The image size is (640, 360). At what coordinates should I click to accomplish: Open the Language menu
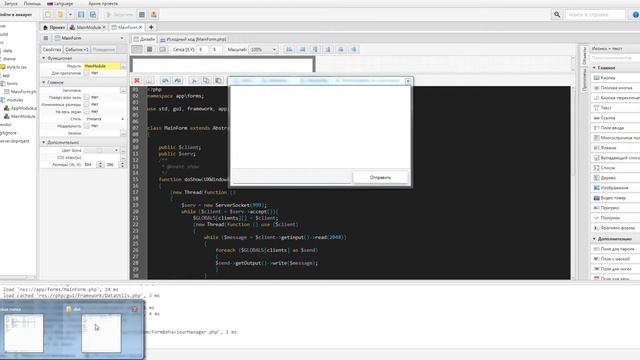click(x=60, y=4)
